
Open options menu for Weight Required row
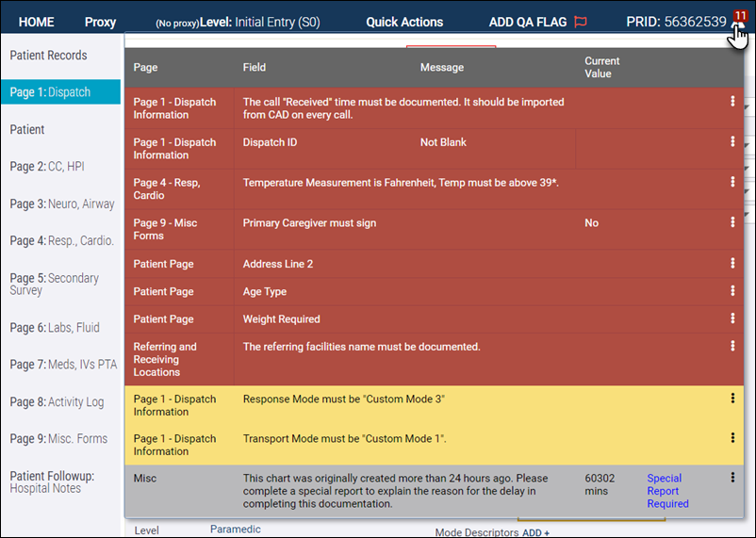click(x=732, y=318)
